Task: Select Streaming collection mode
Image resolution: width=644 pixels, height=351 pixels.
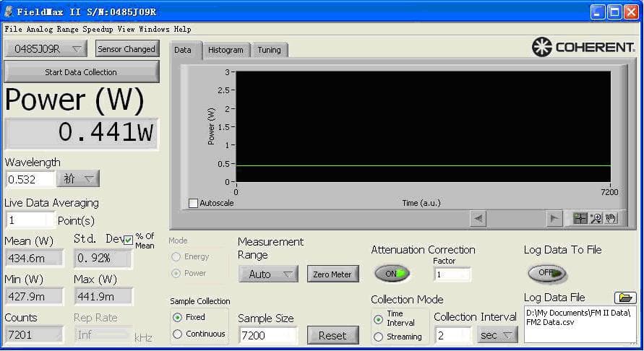Action: (x=378, y=337)
